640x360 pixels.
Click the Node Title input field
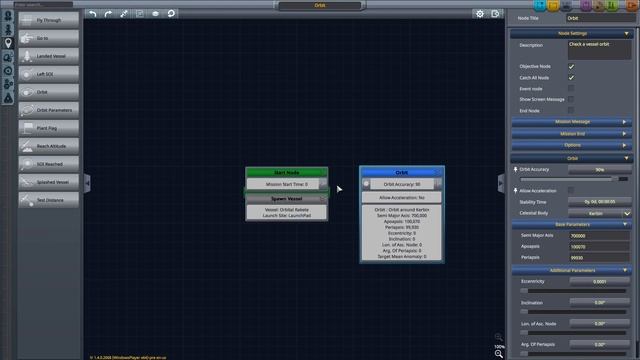(x=600, y=18)
